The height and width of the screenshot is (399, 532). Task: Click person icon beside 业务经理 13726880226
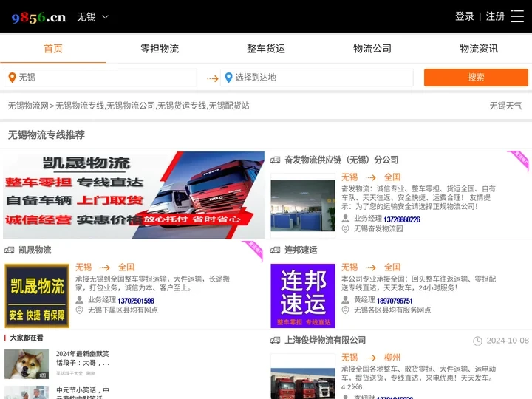tap(345, 218)
